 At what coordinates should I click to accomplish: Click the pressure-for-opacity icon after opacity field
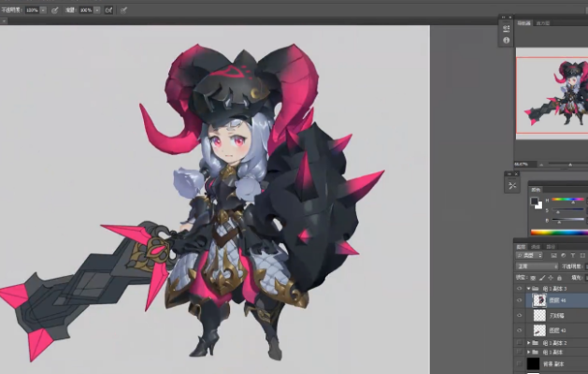55,10
